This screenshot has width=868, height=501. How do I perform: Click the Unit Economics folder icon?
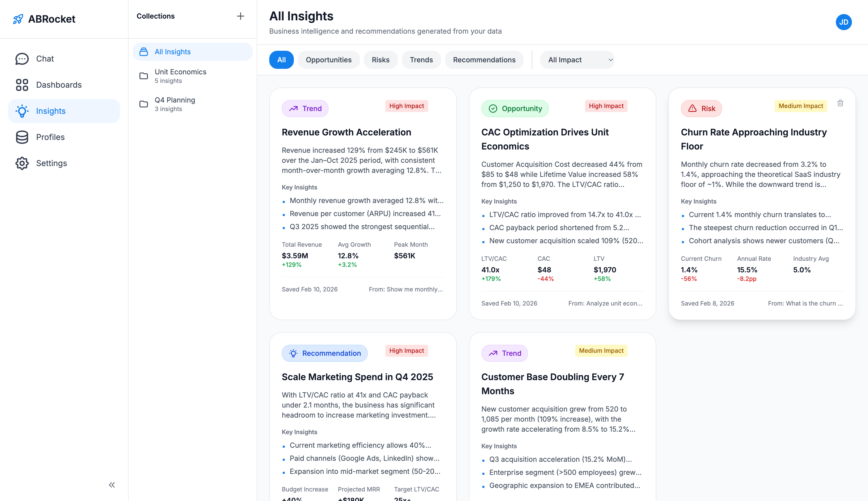click(x=143, y=76)
